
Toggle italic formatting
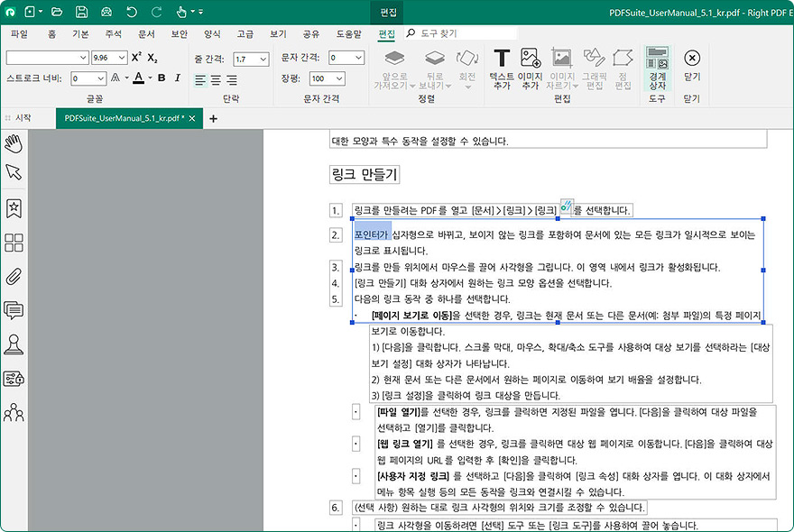pos(177,78)
